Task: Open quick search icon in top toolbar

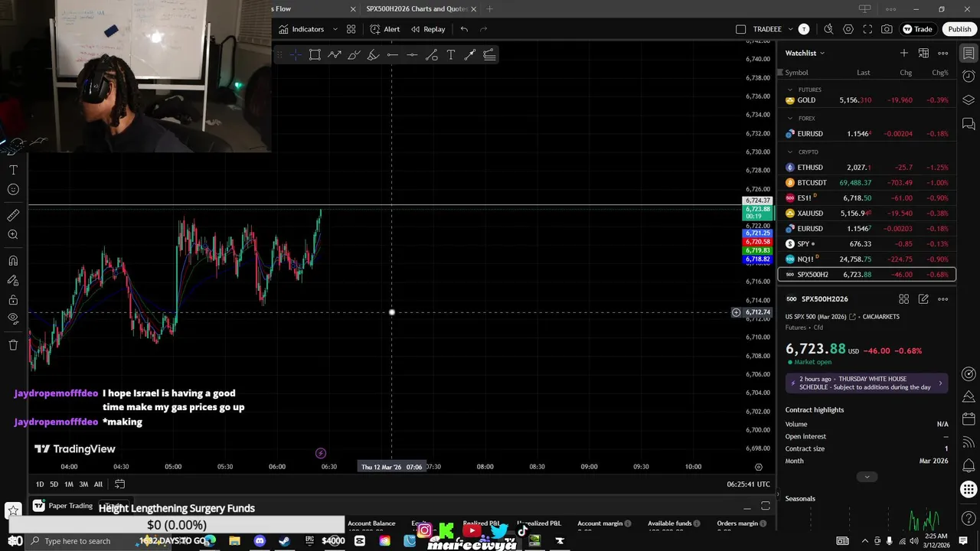Action: pos(828,29)
